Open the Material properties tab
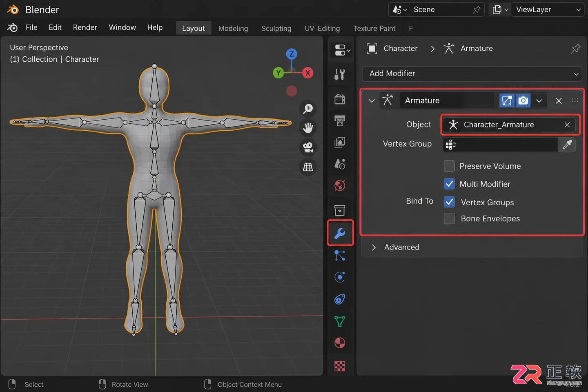The width and height of the screenshot is (588, 392). pos(340,343)
